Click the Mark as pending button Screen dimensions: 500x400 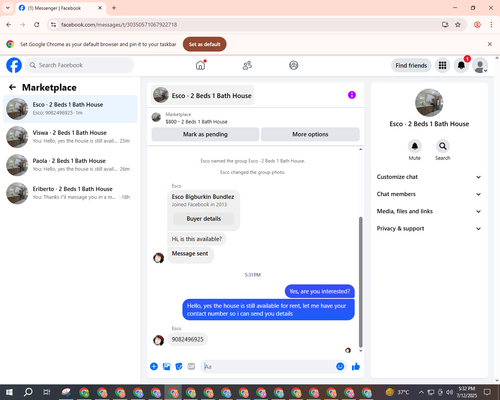point(205,134)
